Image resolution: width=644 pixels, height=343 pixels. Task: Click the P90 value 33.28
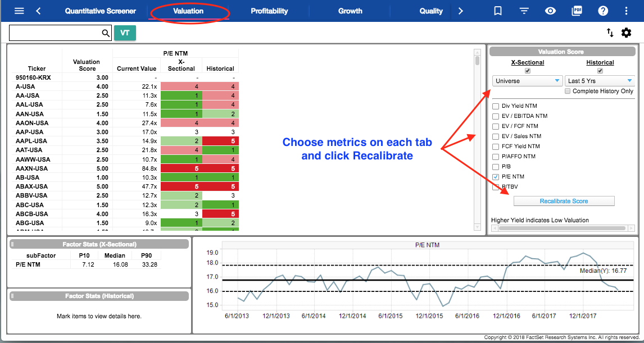[x=149, y=264]
